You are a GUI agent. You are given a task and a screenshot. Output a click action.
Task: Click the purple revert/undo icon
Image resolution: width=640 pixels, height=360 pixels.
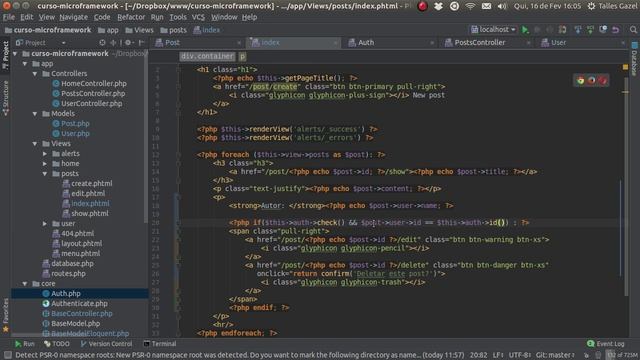[616, 30]
